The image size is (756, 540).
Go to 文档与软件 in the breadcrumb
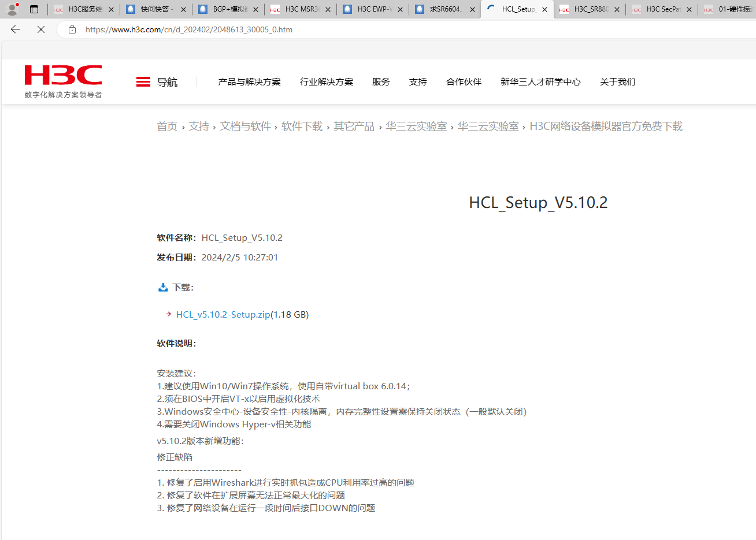tap(246, 126)
